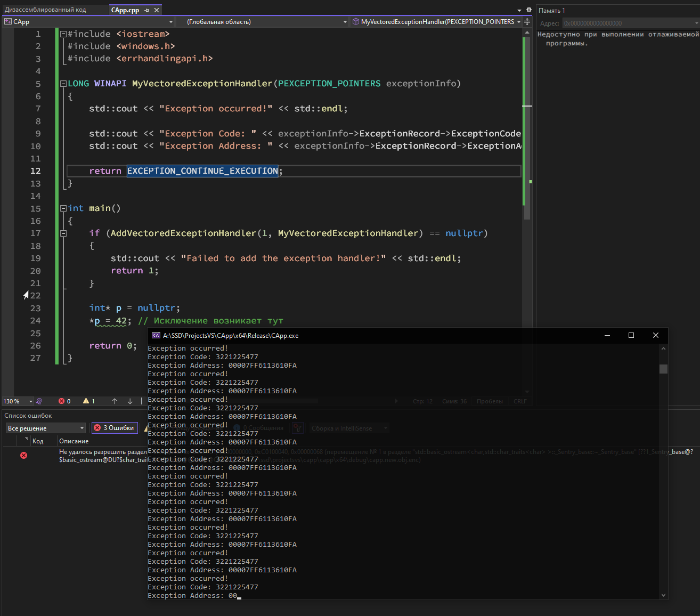Pin the CApp.cpp tab

pyautogui.click(x=147, y=10)
